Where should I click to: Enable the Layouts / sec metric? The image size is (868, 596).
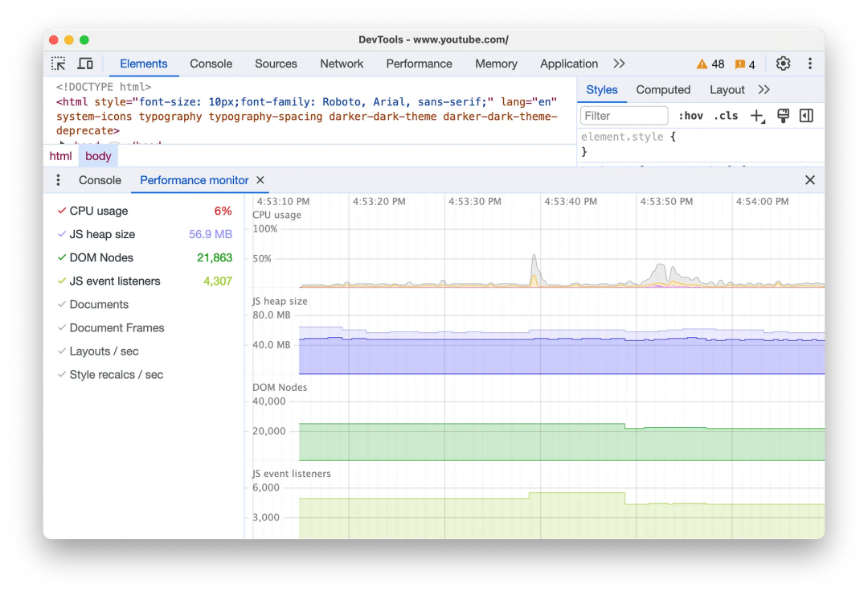(62, 351)
